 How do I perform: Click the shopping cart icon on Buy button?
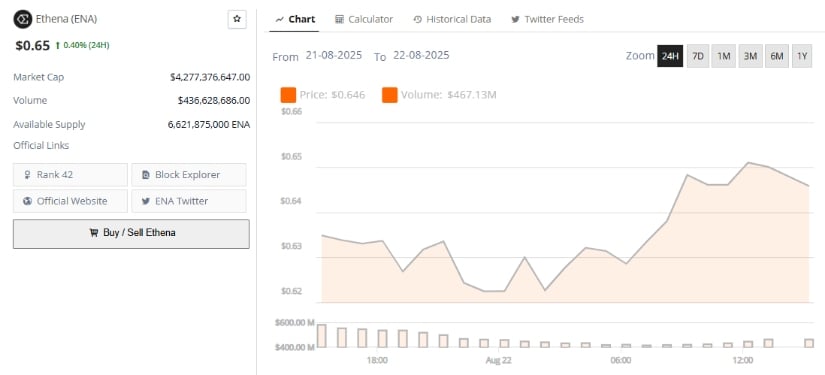click(x=94, y=232)
